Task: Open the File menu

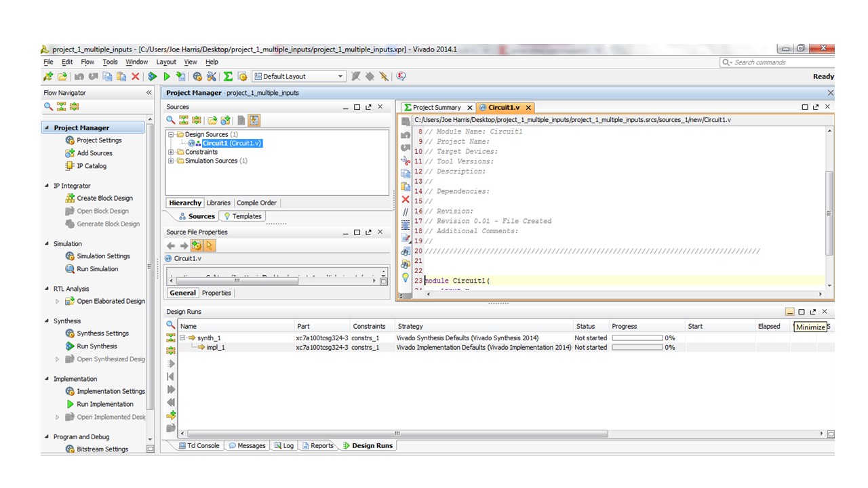Action: [48, 62]
